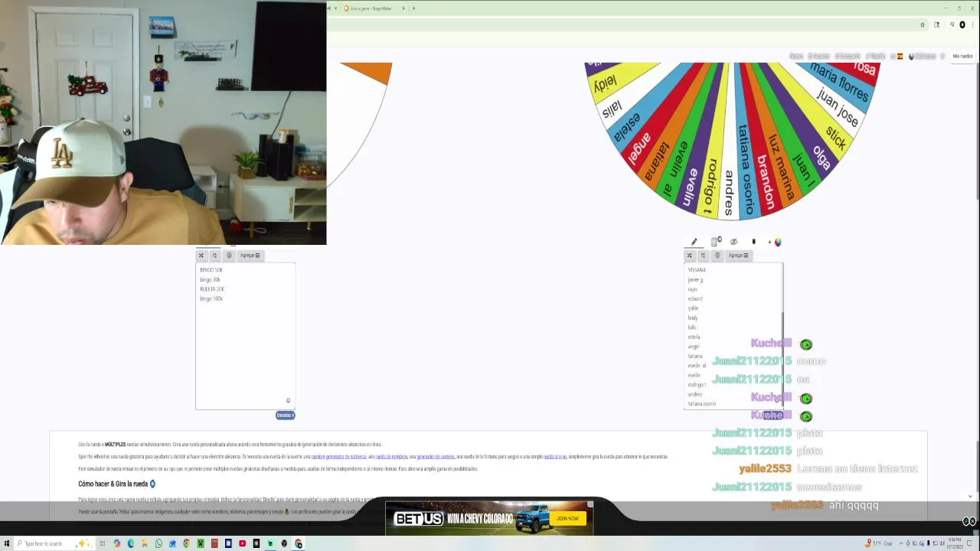Close the BetUS advertisement banner
Image resolution: width=980 pixels, height=551 pixels.
point(590,504)
